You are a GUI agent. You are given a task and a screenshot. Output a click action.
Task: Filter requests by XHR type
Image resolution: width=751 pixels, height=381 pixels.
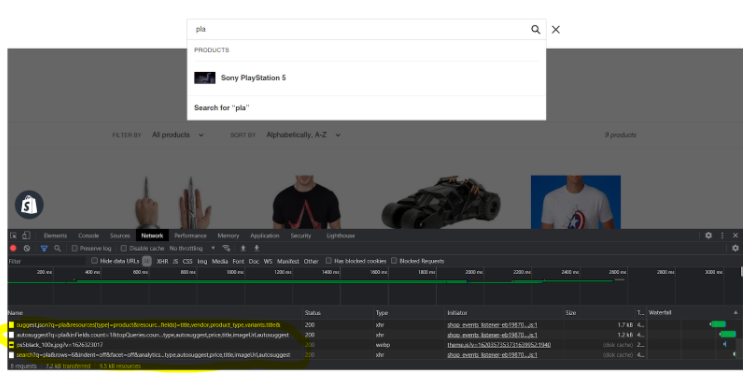pyautogui.click(x=162, y=261)
